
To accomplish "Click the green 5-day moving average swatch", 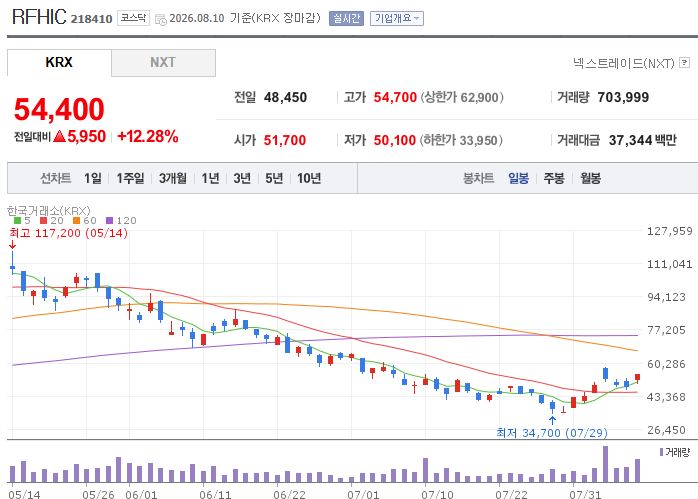I will coord(17,220).
